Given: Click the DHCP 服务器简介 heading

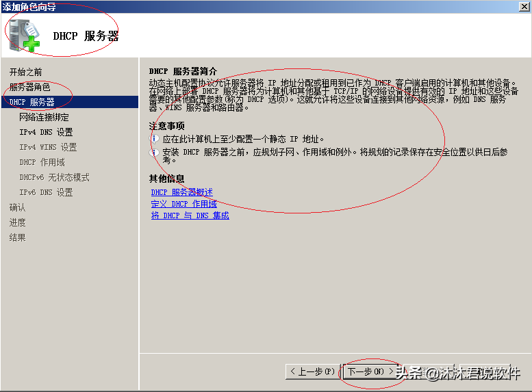Looking at the screenshot, I should pos(183,72).
